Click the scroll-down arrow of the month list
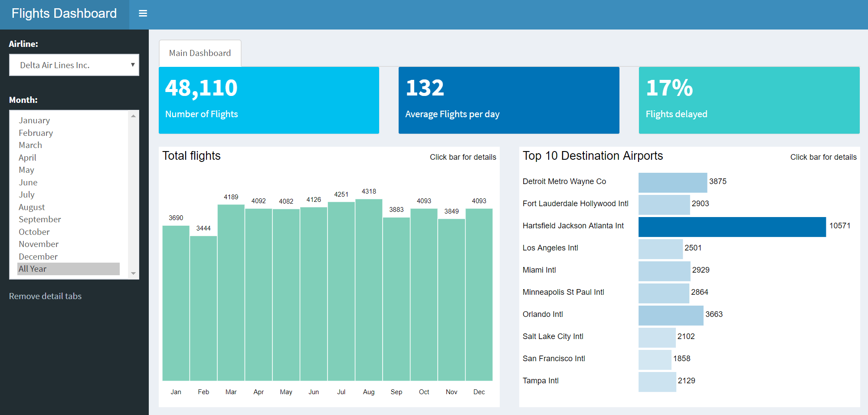 pos(133,273)
